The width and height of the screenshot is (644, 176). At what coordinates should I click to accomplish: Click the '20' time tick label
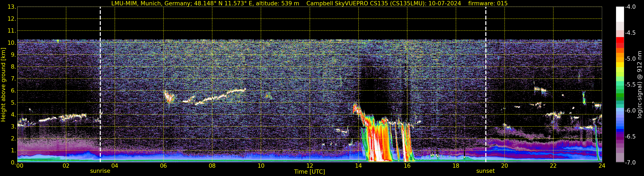[505, 166]
